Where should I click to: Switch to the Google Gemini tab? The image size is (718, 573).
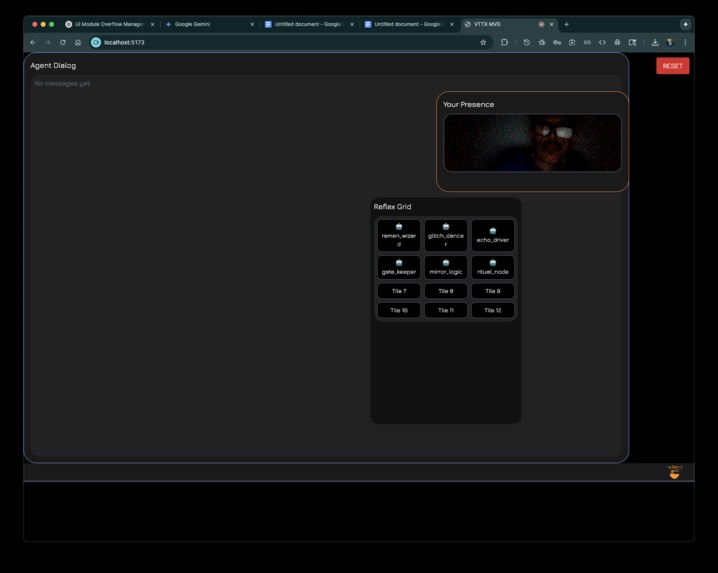(209, 24)
